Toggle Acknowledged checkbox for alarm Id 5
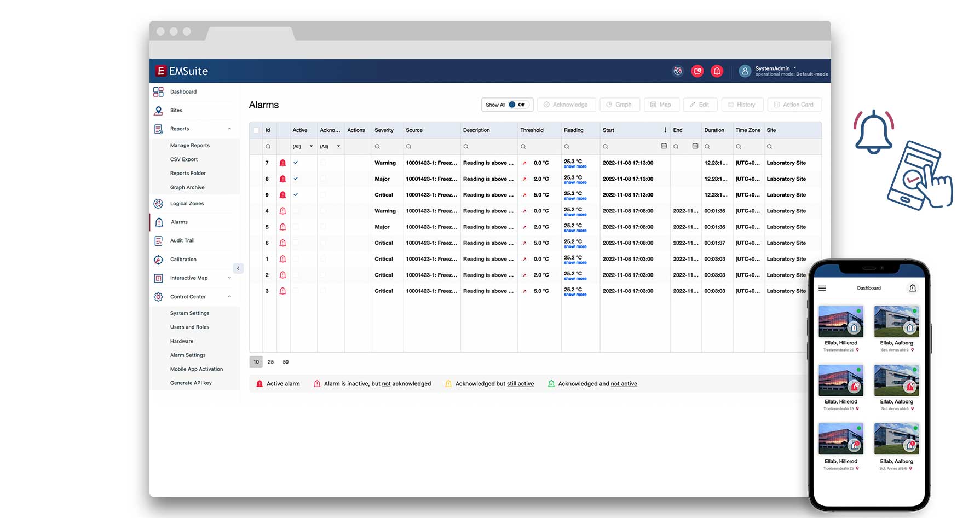980x518 pixels. click(323, 227)
